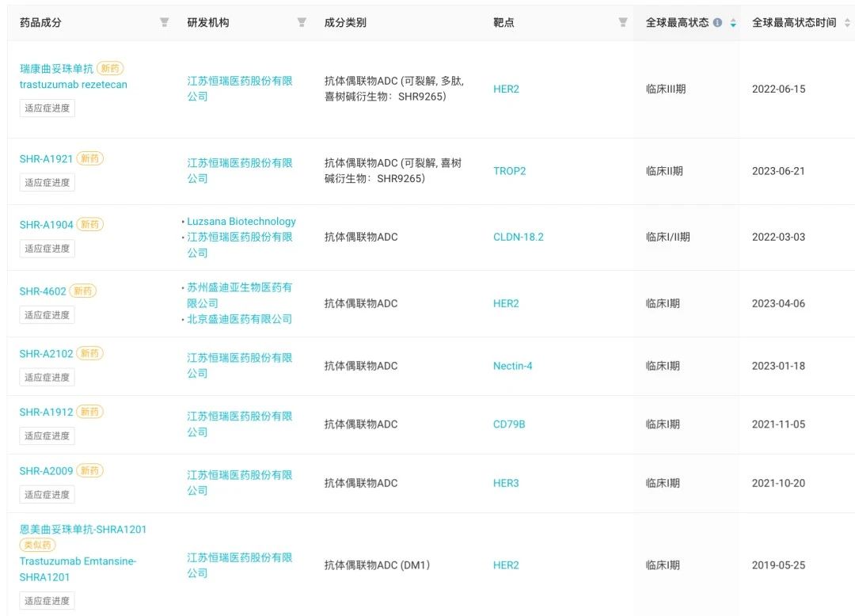Open 江苏恒瑞医药 link in SHR-A2009 row
The height and width of the screenshot is (616, 855).
pos(239,482)
